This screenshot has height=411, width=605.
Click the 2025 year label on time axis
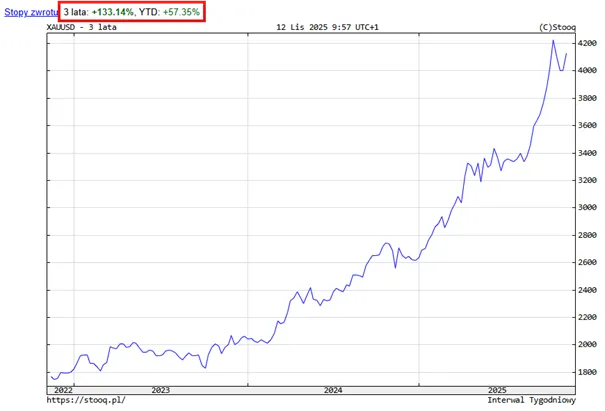click(x=497, y=390)
